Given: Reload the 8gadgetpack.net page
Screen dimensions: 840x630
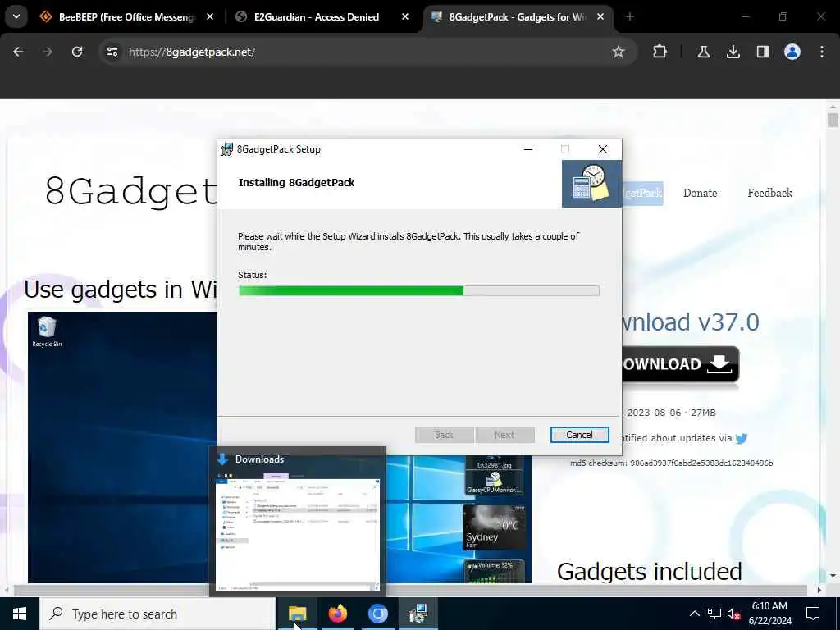Looking at the screenshot, I should coord(77,52).
